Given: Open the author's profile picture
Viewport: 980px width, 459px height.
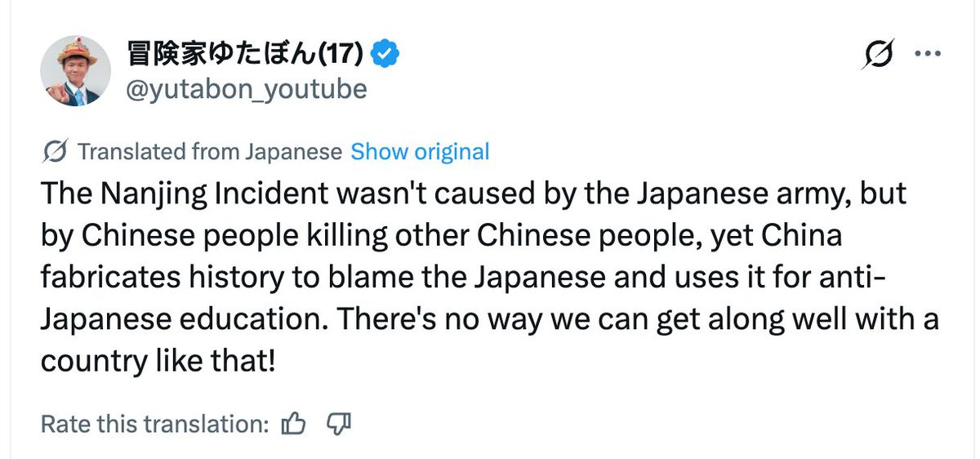Looking at the screenshot, I should [76, 71].
